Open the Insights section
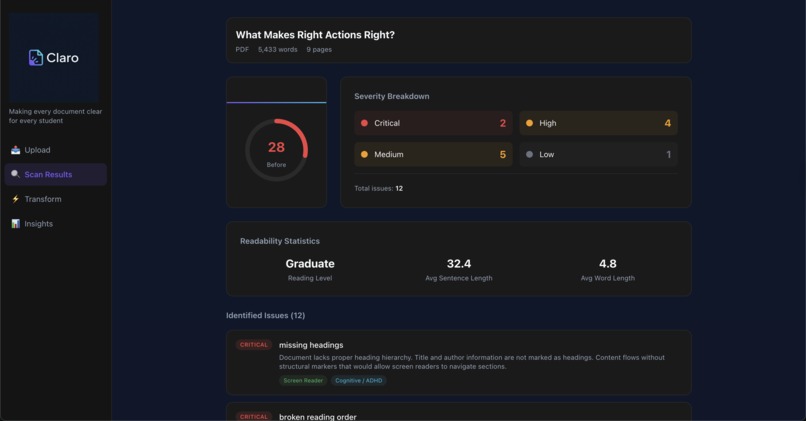806x421 pixels. click(x=56, y=224)
